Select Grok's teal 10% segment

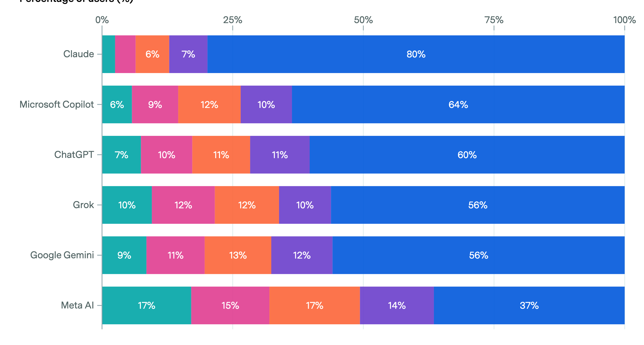(x=127, y=205)
